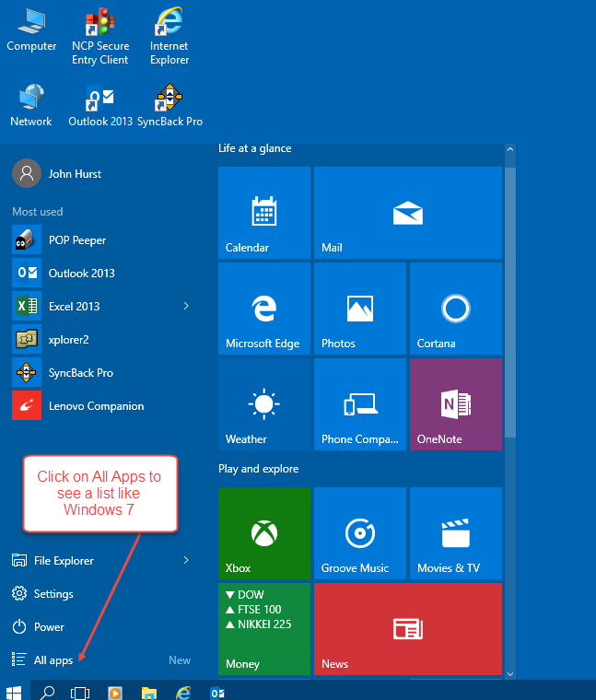
Task: Launch NCP Secure Entry Client shortcut
Action: [100, 37]
